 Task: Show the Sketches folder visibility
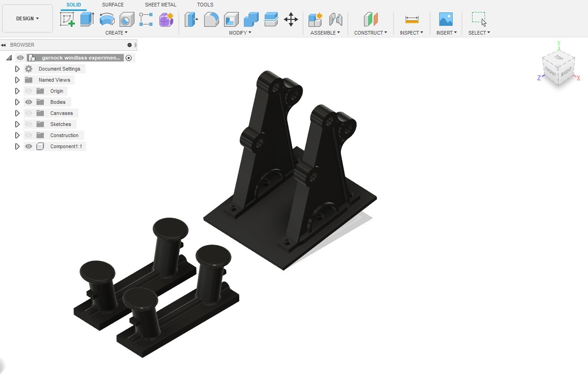click(x=29, y=124)
